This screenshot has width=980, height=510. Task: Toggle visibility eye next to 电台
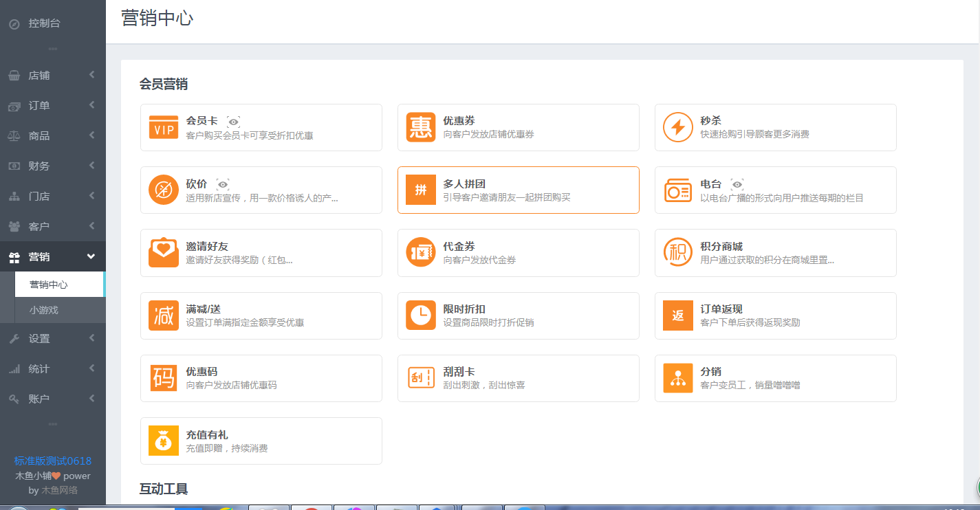point(738,184)
